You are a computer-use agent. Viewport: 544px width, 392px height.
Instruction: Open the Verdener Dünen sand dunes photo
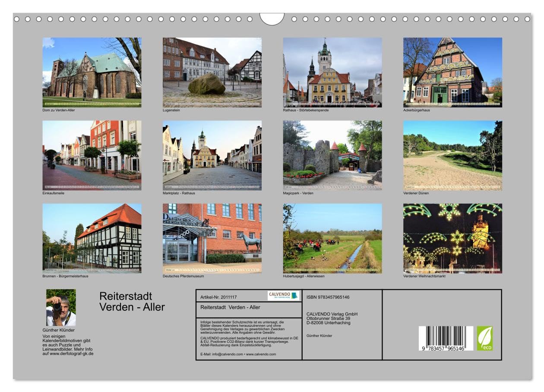453,155
